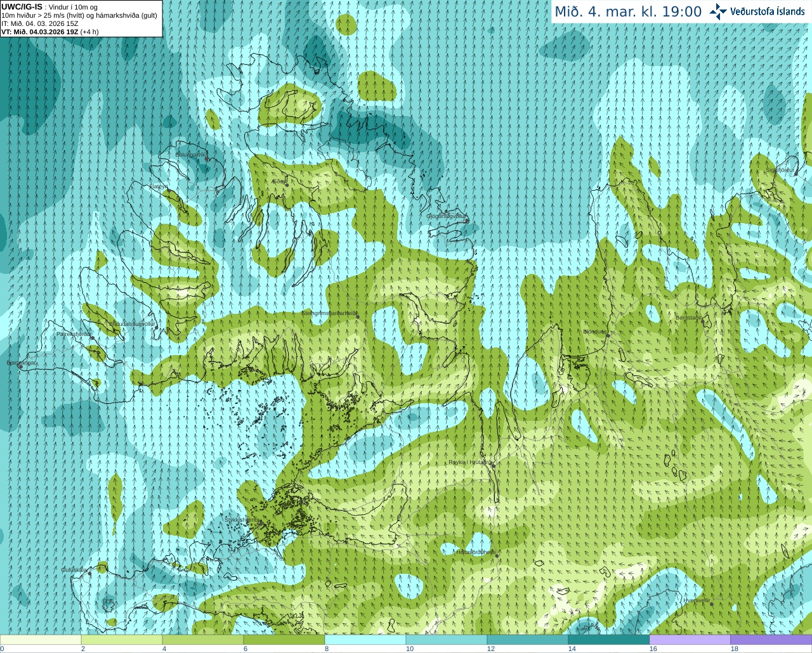Viewport: 812px width, 653px height.
Task: Click the Flateyri station label
Action: click(x=159, y=186)
